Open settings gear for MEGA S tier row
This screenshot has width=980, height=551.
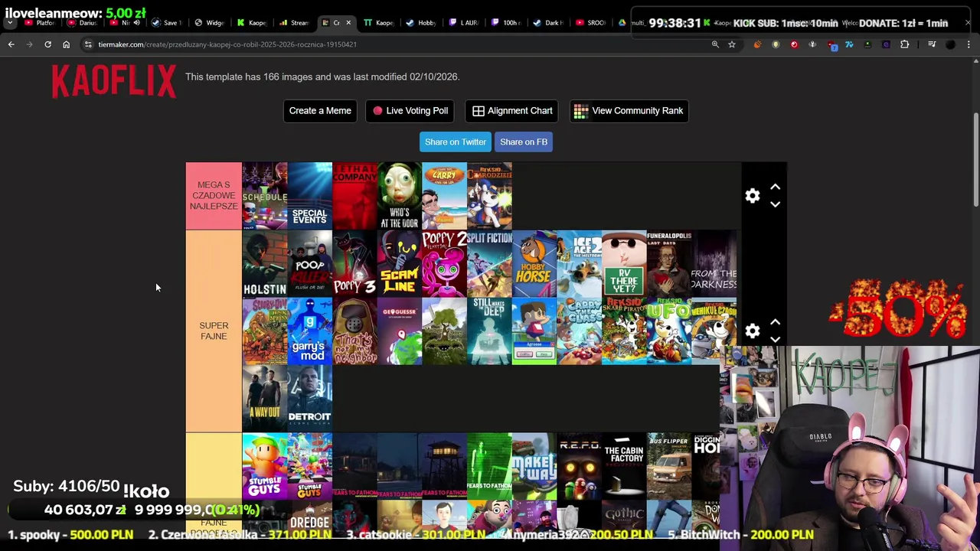[753, 196]
